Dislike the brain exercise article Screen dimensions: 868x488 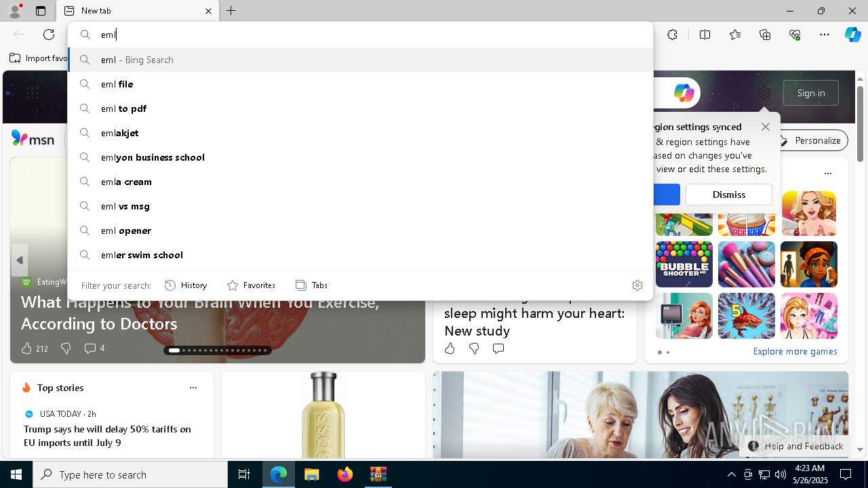[x=66, y=348]
